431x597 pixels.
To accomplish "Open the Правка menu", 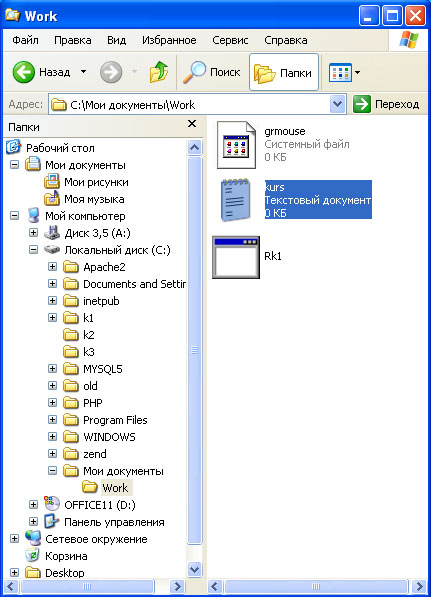I will pyautogui.click(x=73, y=40).
